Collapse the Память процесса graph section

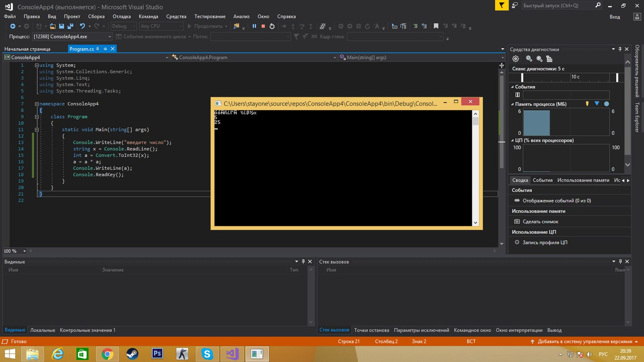[512, 104]
